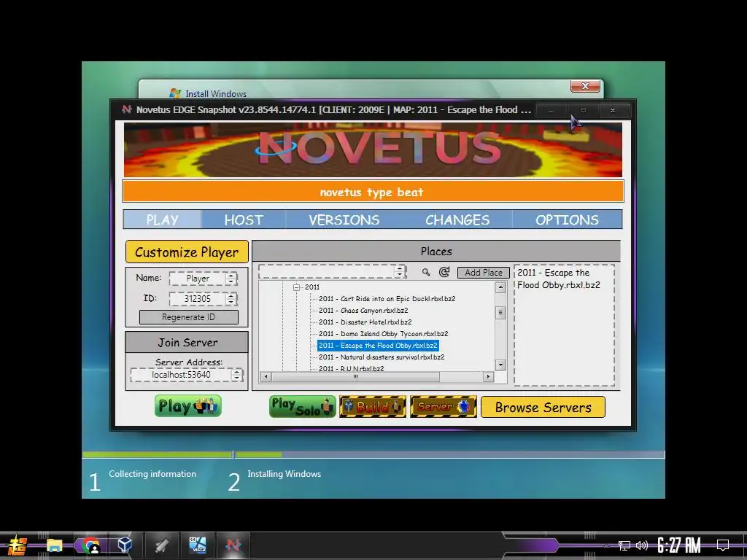Click the horizontal scroll-right arrow in places

click(487, 377)
